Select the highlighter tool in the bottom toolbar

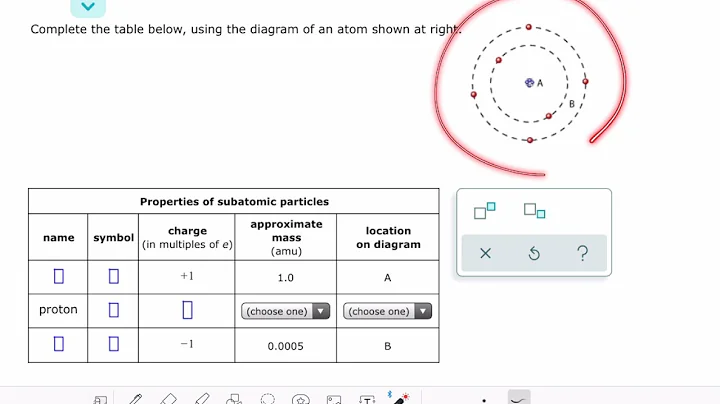point(202,399)
